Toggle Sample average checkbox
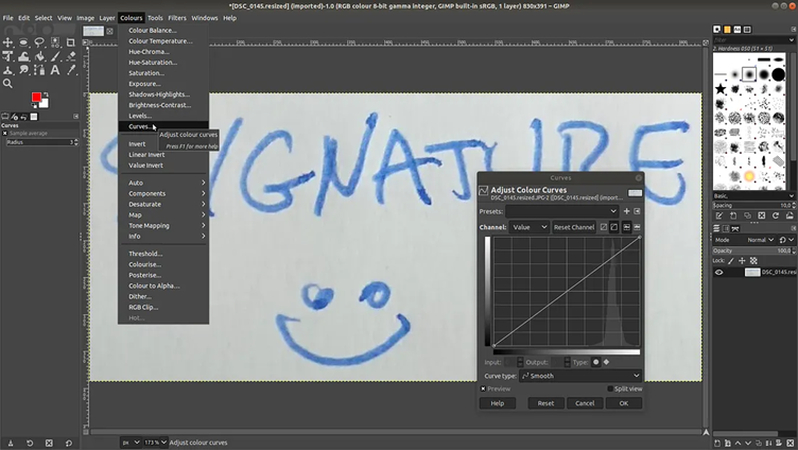Image resolution: width=798 pixels, height=450 pixels. [5, 133]
